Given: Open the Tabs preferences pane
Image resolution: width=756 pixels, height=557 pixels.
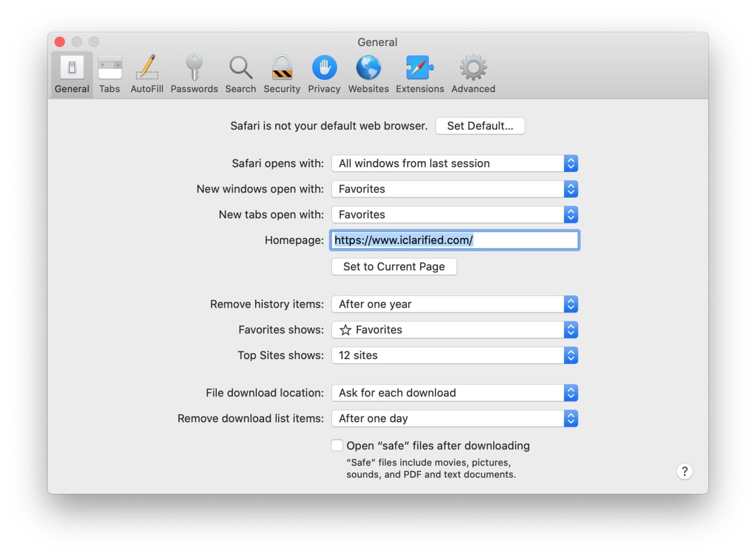Looking at the screenshot, I should [x=109, y=74].
